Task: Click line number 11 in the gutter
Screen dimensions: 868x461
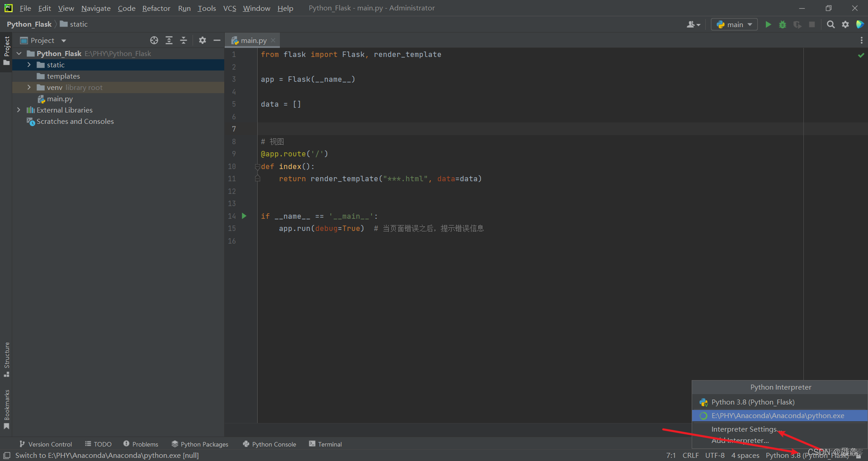Action: pos(232,179)
